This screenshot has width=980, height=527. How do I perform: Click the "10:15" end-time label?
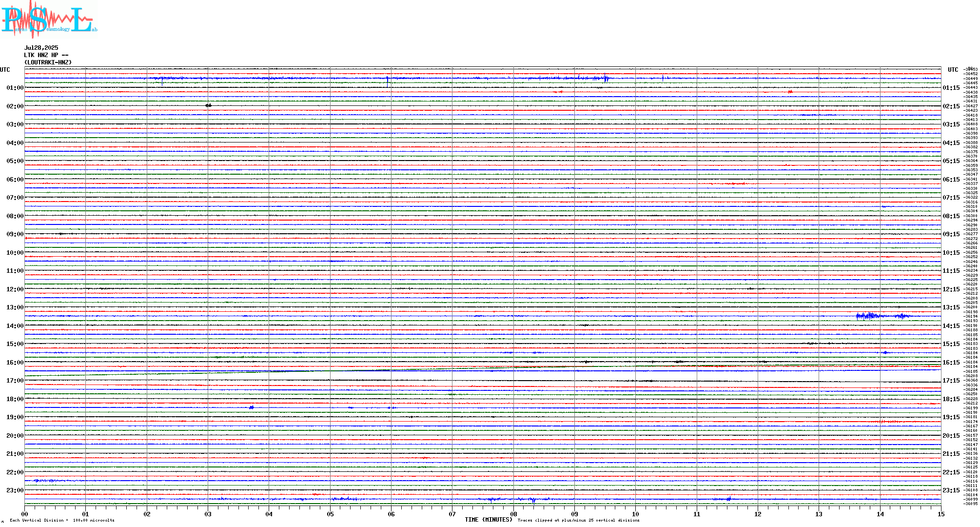[951, 253]
